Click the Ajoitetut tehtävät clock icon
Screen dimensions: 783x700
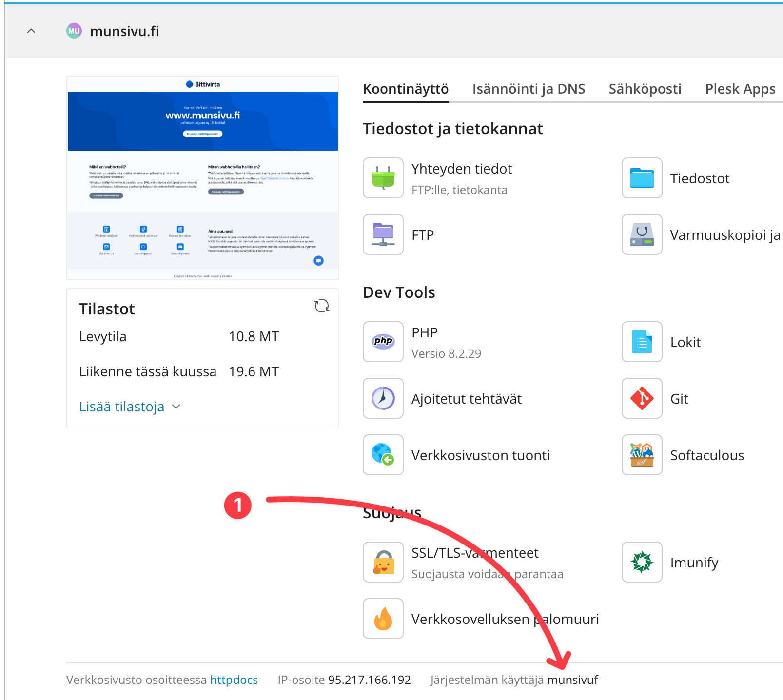pos(383,398)
